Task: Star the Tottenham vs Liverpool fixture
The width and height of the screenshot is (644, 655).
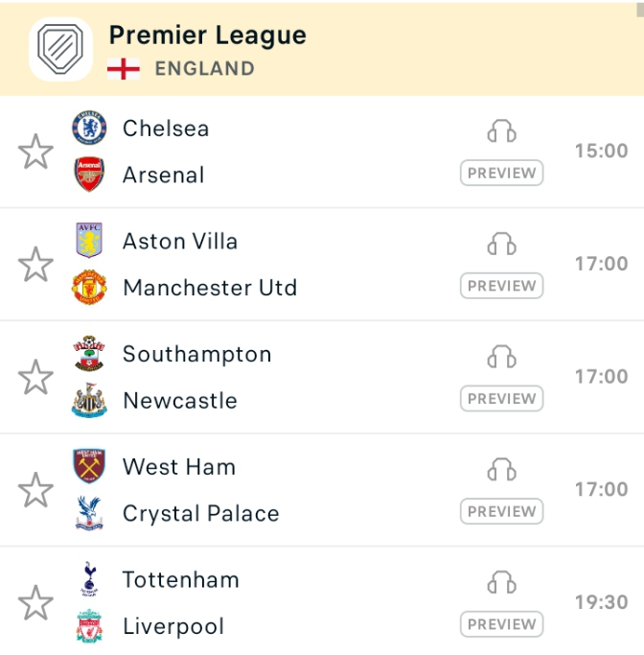Action: tap(35, 603)
